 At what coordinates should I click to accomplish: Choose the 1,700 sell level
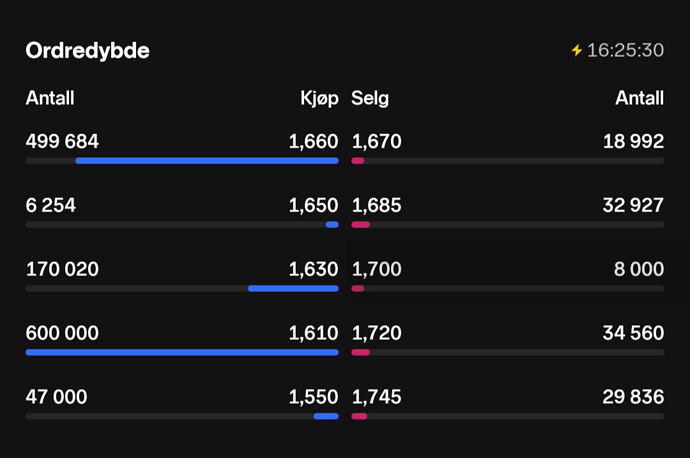tap(377, 269)
